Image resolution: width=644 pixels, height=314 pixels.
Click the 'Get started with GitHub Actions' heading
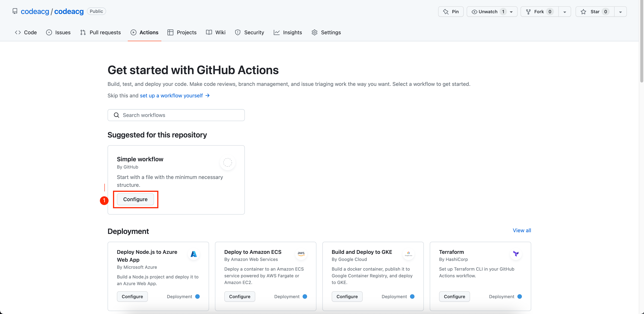pos(193,70)
